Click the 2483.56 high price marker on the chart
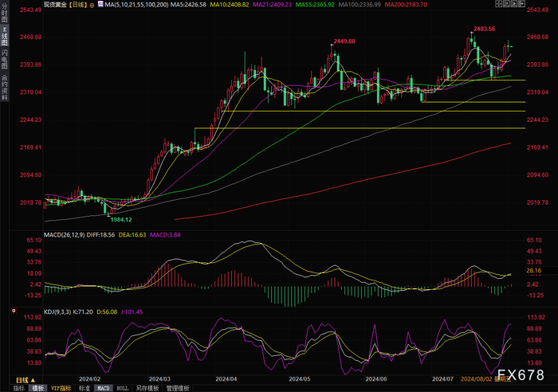The height and width of the screenshot is (392, 558). click(485, 29)
